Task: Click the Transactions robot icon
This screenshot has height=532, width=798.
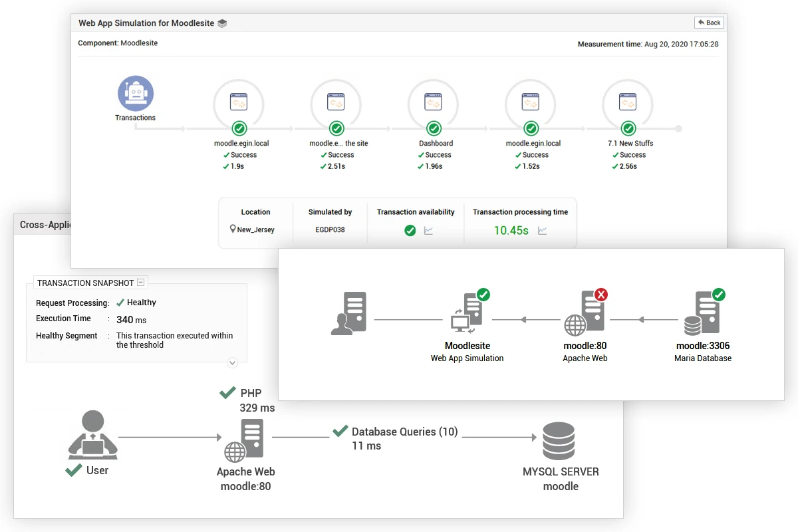Action: point(136,93)
